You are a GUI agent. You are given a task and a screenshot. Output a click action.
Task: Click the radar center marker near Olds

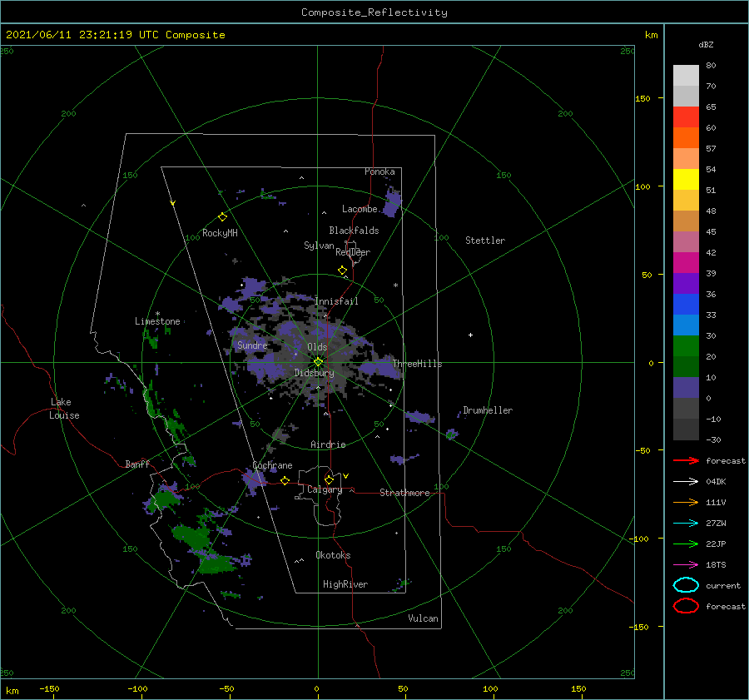coord(318,362)
